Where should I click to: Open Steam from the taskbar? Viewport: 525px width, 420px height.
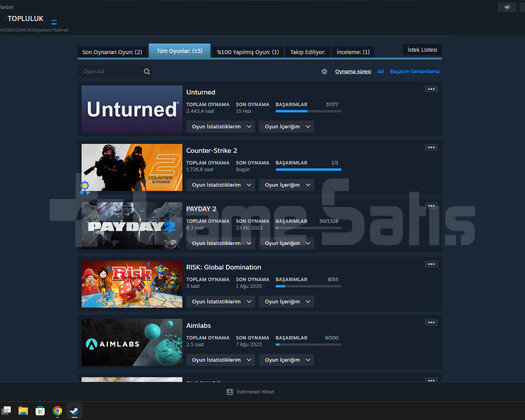click(x=74, y=410)
